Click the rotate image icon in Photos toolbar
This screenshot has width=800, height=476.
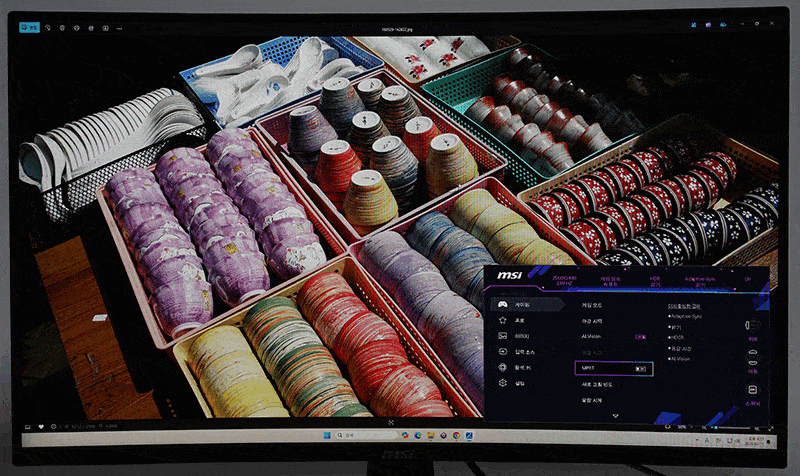coord(48,28)
